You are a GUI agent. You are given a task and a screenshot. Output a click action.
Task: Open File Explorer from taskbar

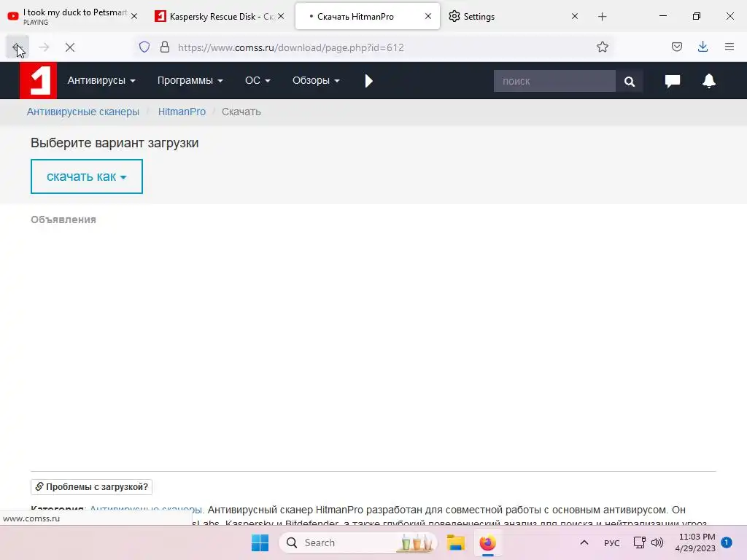455,542
